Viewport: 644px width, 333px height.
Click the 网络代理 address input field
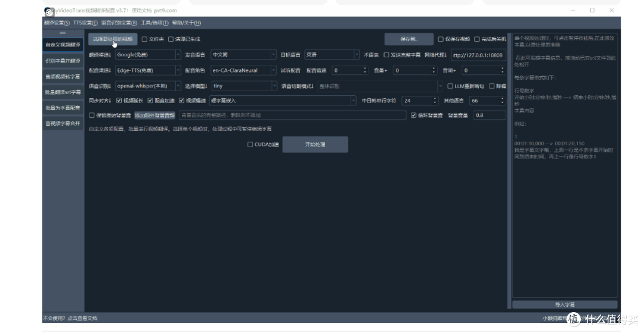point(478,55)
